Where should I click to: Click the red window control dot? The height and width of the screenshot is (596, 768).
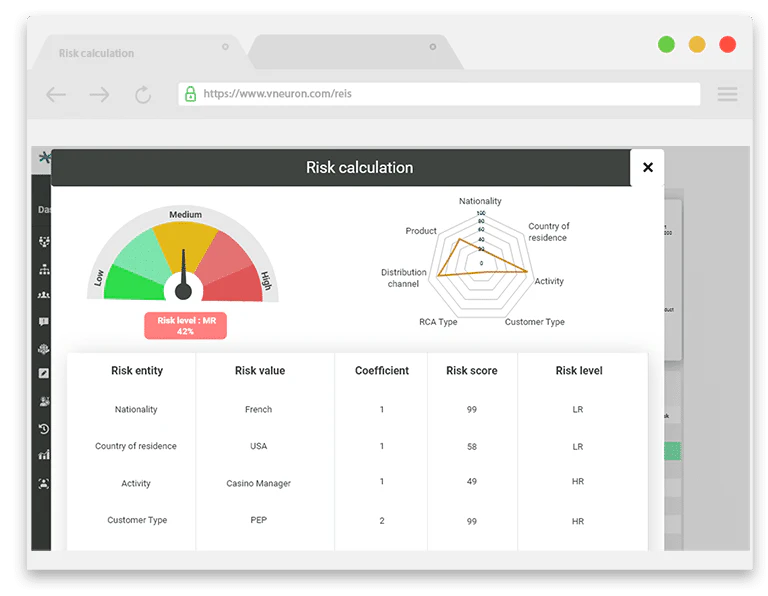tap(727, 44)
